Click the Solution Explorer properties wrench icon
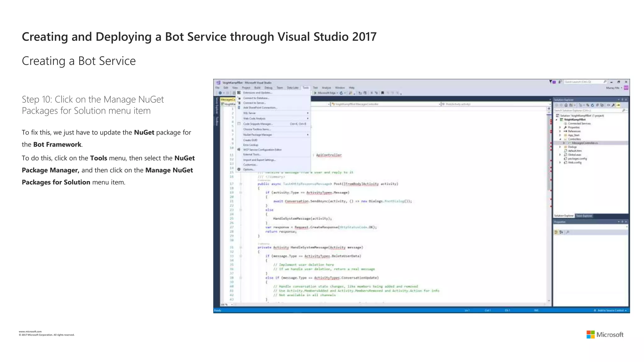Screen dimensions: 644x362 pyautogui.click(x=613, y=105)
